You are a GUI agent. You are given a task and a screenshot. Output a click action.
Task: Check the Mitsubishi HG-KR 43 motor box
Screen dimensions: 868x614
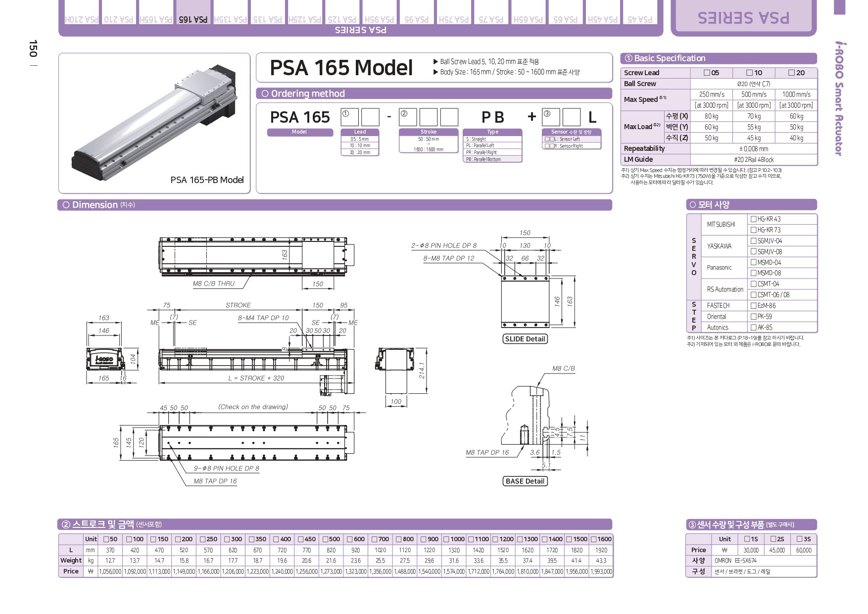(754, 219)
